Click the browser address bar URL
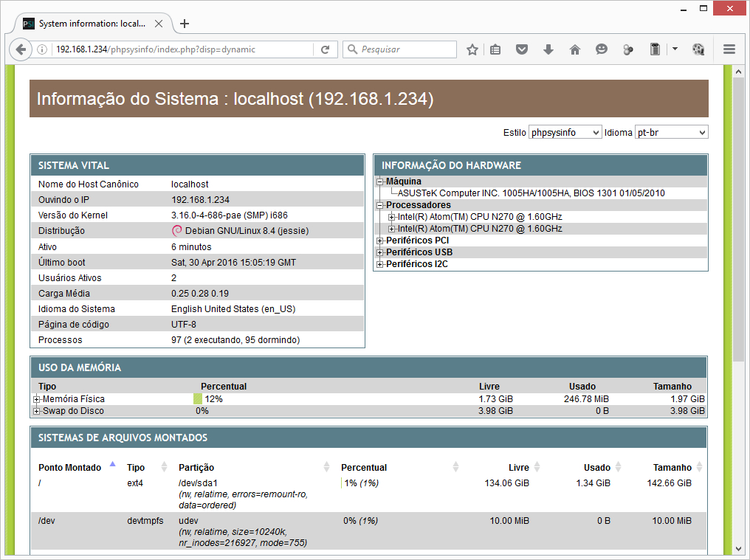Screen dimensions: 750x560 pyautogui.click(x=156, y=49)
